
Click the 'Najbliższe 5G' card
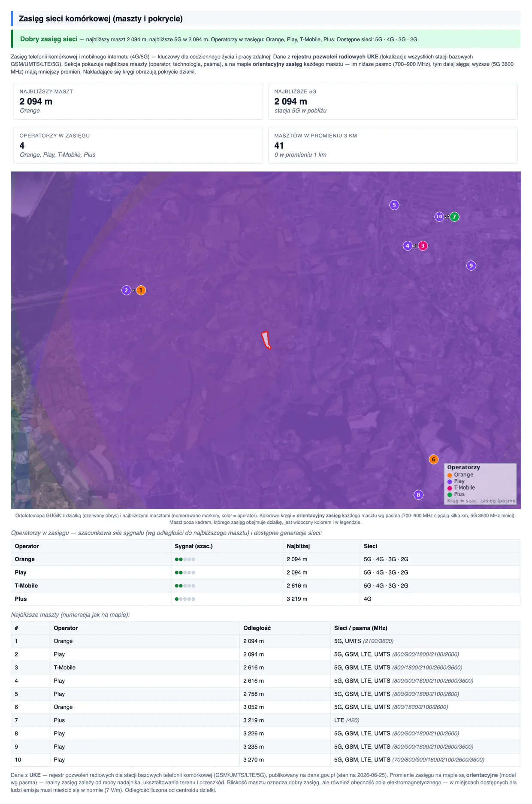tap(393, 101)
